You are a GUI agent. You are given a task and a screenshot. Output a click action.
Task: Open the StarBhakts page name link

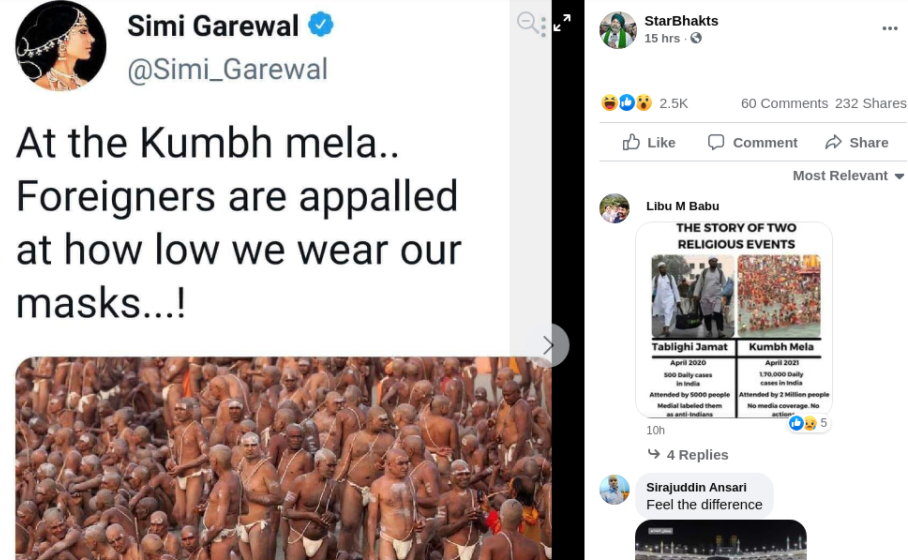tap(681, 20)
